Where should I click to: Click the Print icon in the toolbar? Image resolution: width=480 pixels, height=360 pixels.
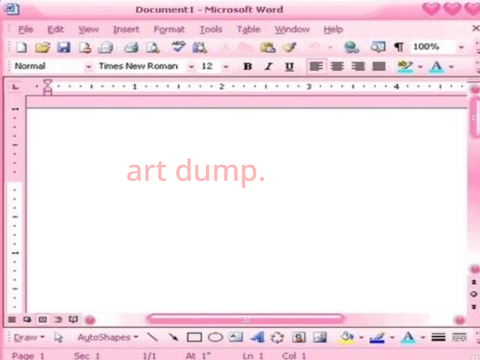pos(131,47)
